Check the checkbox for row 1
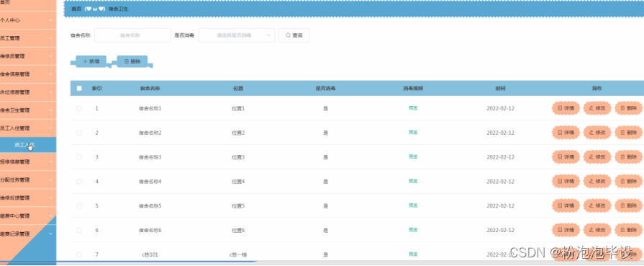Screen dimensions: 644x266 coord(79,108)
